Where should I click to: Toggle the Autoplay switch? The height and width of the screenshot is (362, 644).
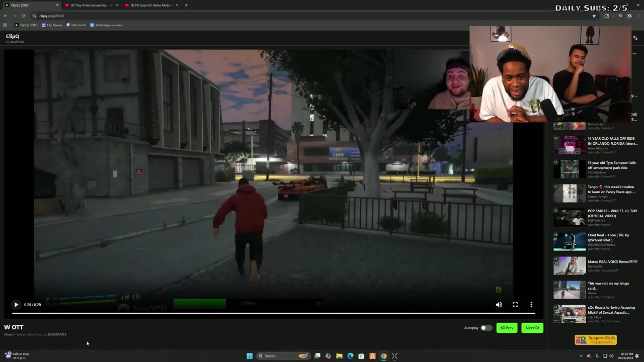[486, 328]
